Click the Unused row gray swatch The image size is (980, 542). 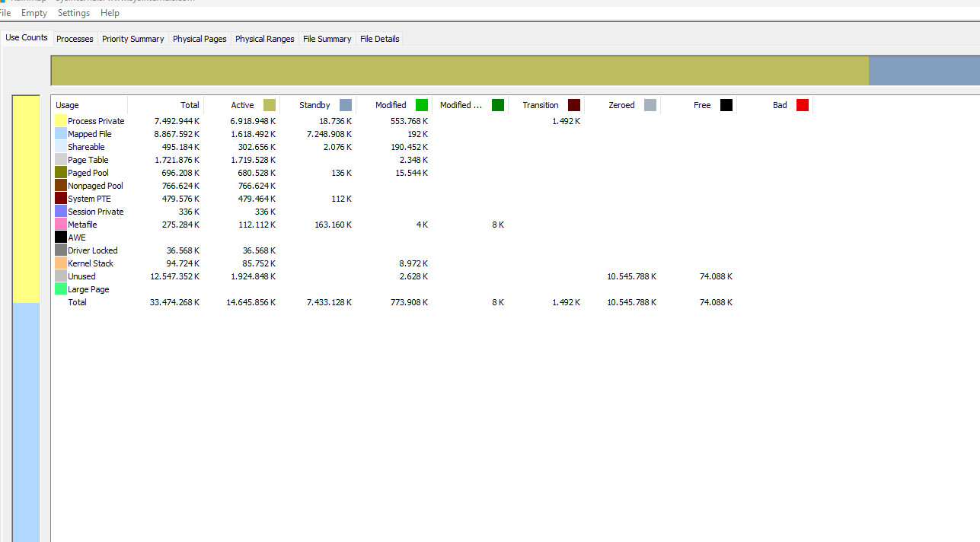(x=61, y=276)
